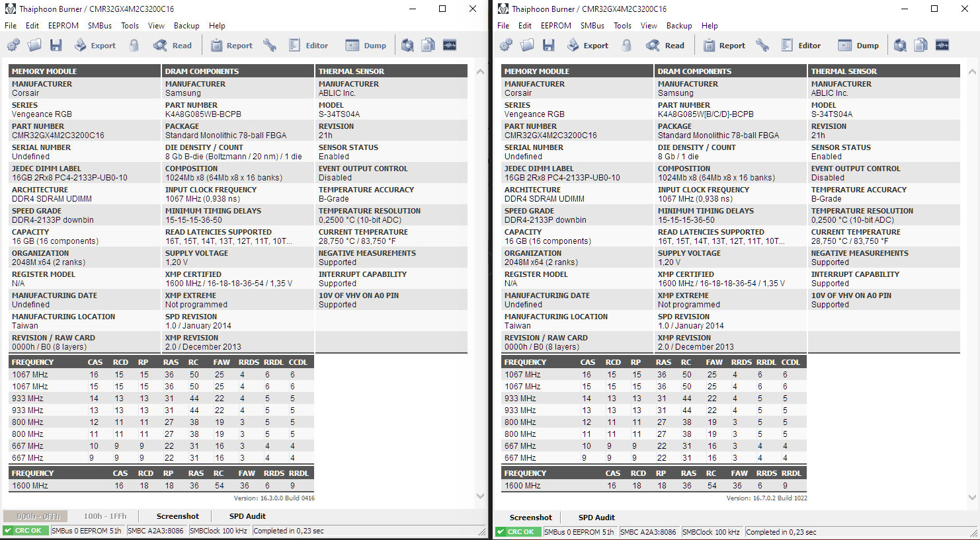Click 'Version: 16.7.0.2 Build 1022' text
Image resolution: width=980 pixels, height=540 pixels.
(x=766, y=498)
